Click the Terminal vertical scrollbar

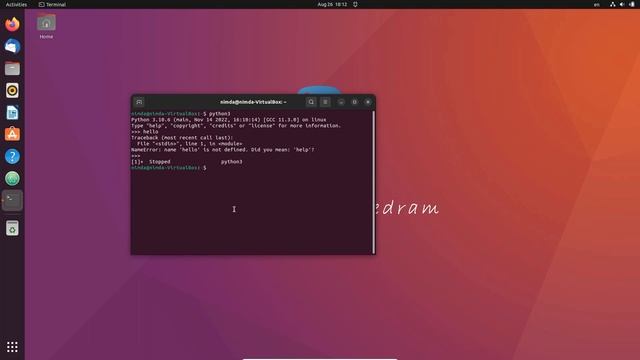pyautogui.click(x=373, y=182)
